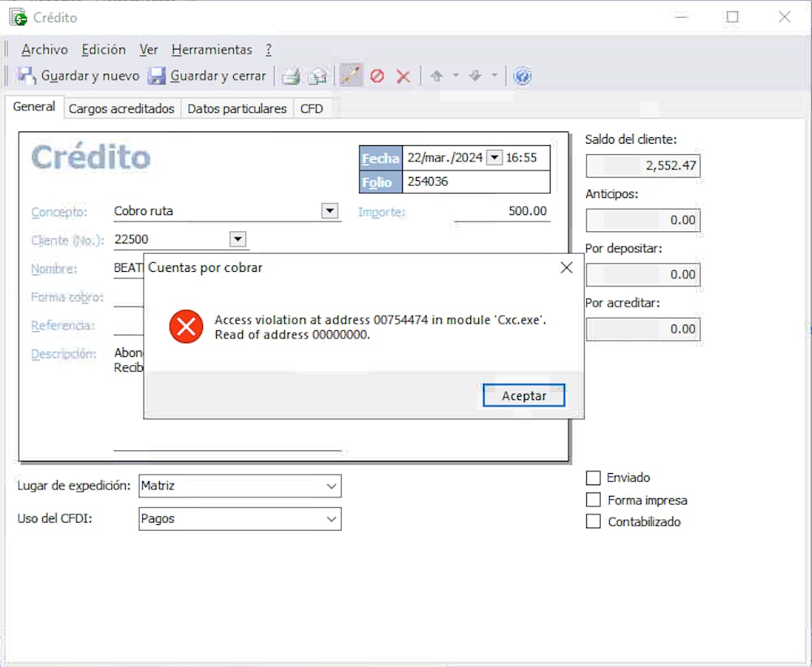Viewport: 812px width, 667px height.
Task: Click the up-arrow navigation icon
Action: pos(437,75)
